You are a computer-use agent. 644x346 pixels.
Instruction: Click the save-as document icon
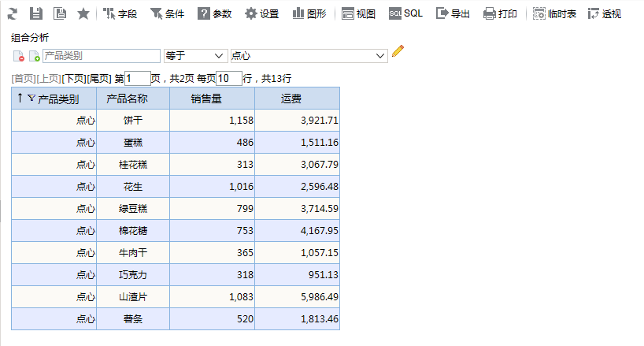(60, 14)
